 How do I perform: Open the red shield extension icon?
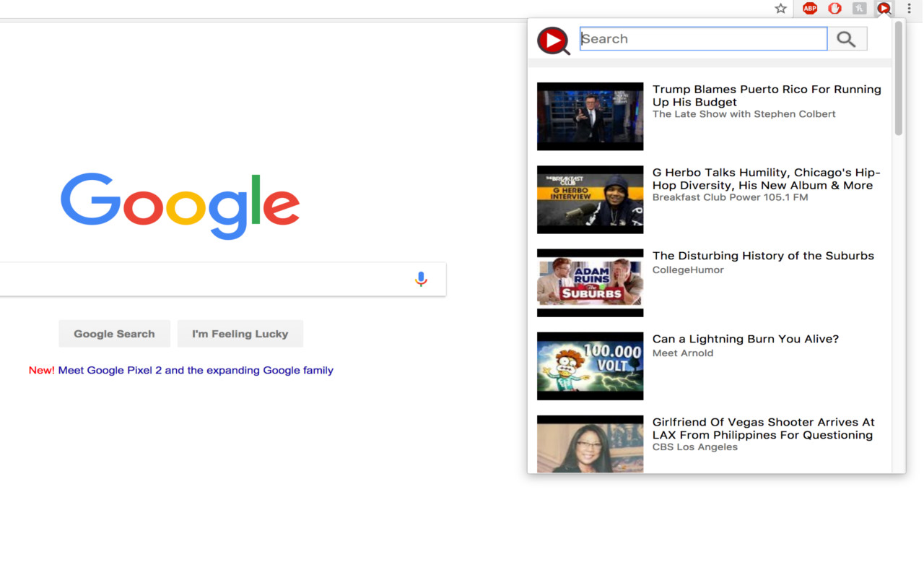coord(834,9)
